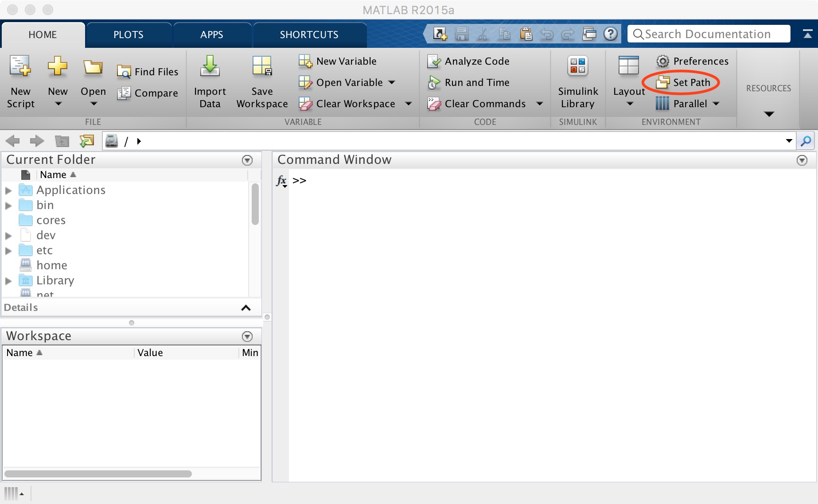Viewport: 818px width, 504px height.
Task: Open address bar path history dropdown
Action: tap(789, 141)
